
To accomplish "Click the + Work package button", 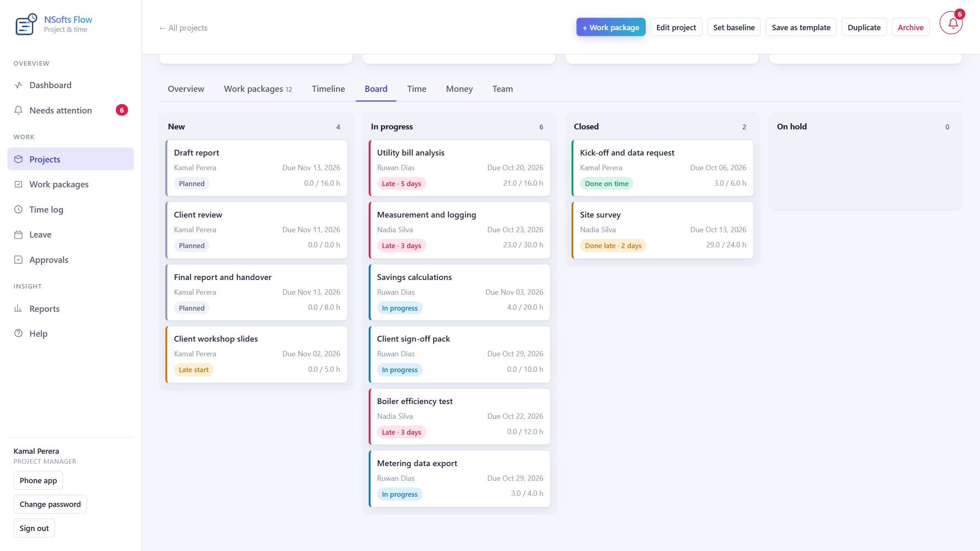I will coord(611,27).
